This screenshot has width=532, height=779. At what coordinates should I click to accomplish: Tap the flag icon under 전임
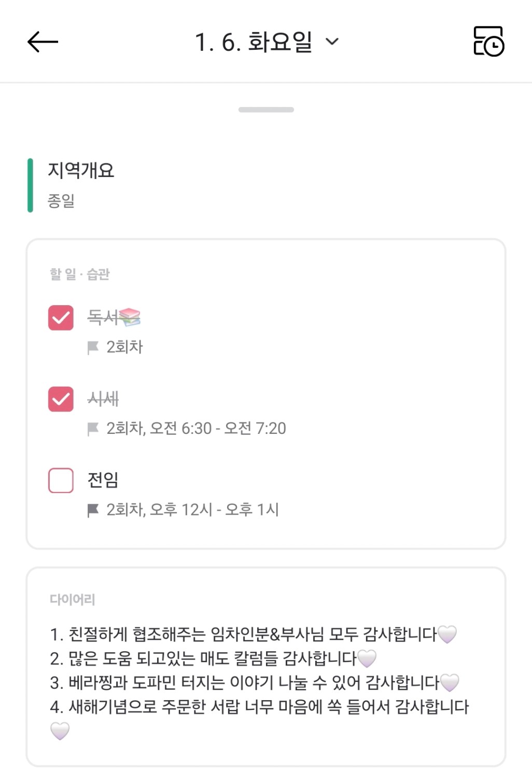93,510
